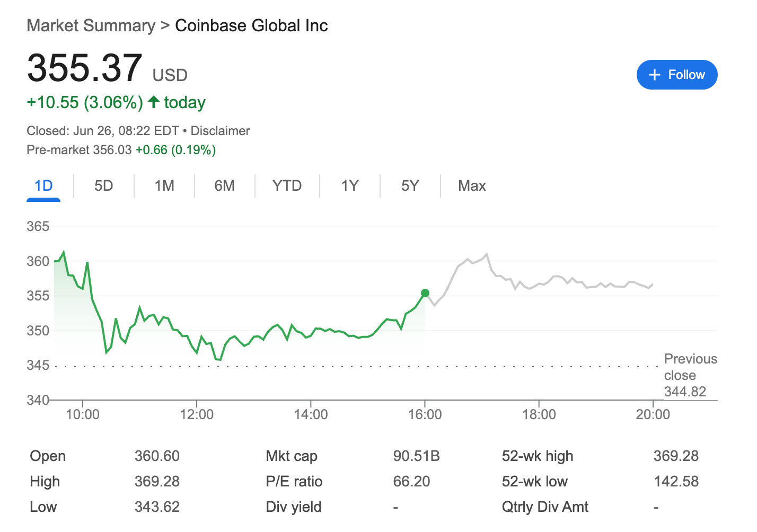Switch to the 5D tab
Image resolution: width=757 pixels, height=532 pixels.
point(104,186)
